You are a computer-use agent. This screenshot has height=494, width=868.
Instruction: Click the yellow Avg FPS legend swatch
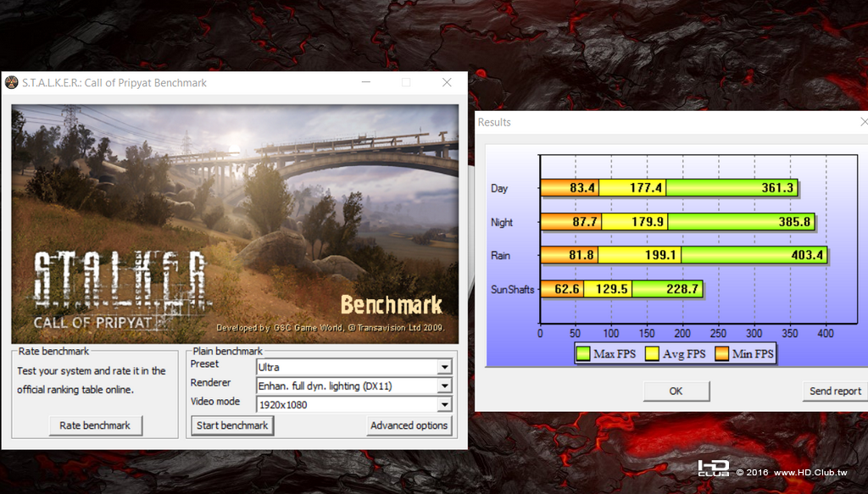(x=652, y=353)
